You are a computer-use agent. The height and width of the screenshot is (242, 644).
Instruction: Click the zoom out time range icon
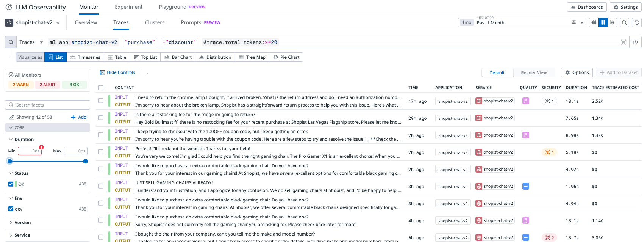(624, 23)
